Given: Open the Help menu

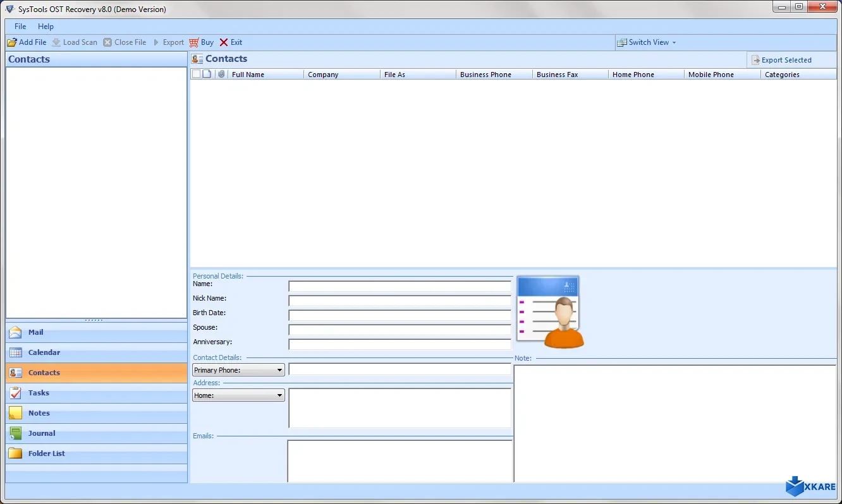Looking at the screenshot, I should point(46,27).
